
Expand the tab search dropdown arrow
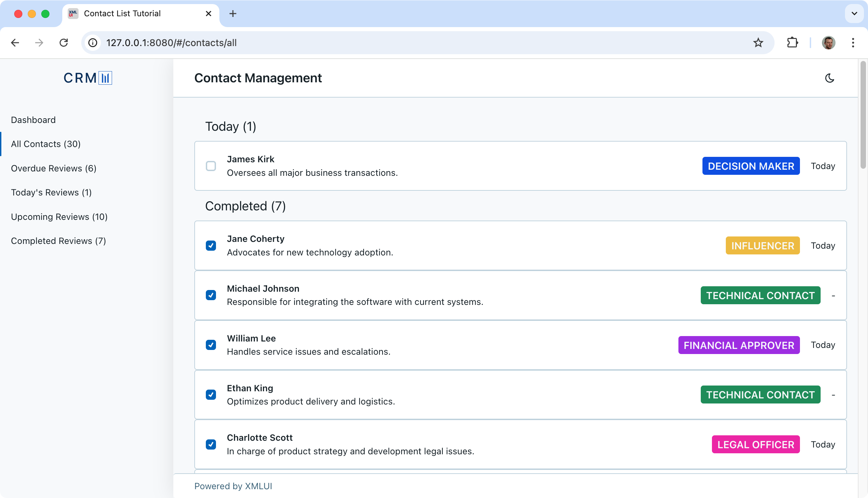coord(854,14)
